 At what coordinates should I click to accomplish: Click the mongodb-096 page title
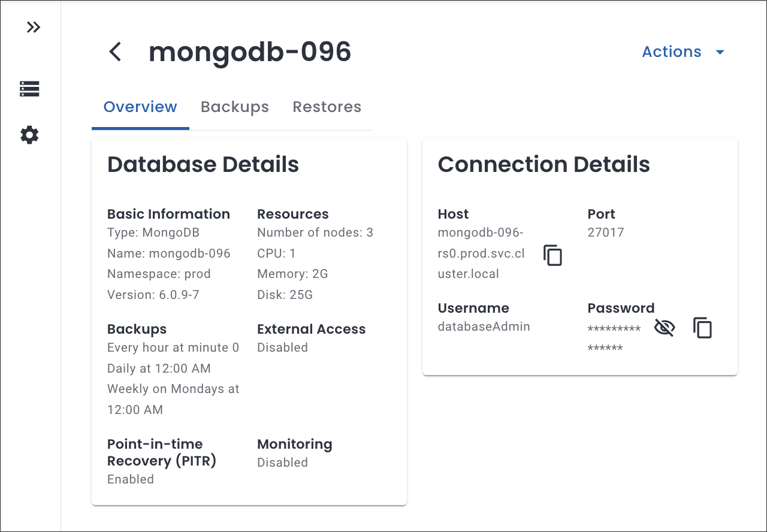point(250,52)
